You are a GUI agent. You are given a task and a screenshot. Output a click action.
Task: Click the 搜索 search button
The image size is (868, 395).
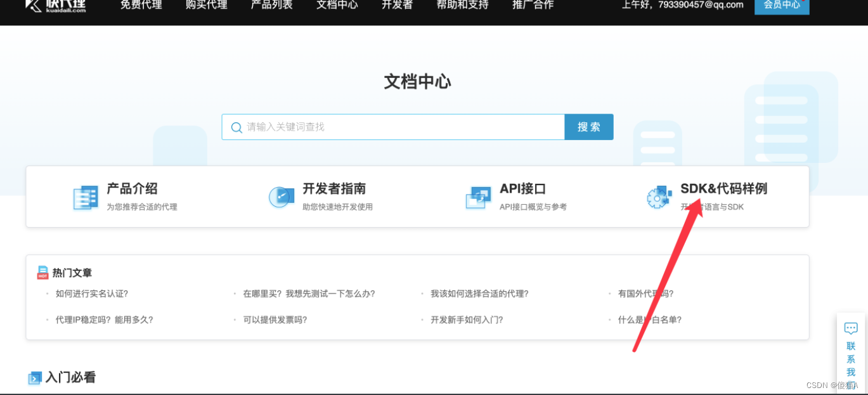[x=588, y=127]
